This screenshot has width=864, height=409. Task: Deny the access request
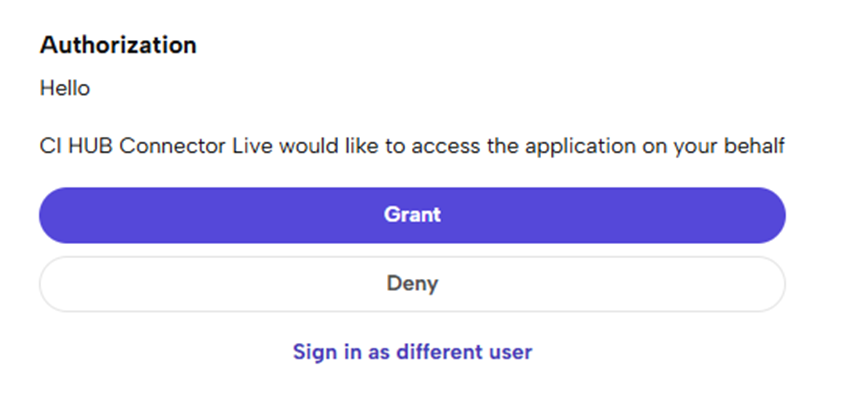point(412,284)
